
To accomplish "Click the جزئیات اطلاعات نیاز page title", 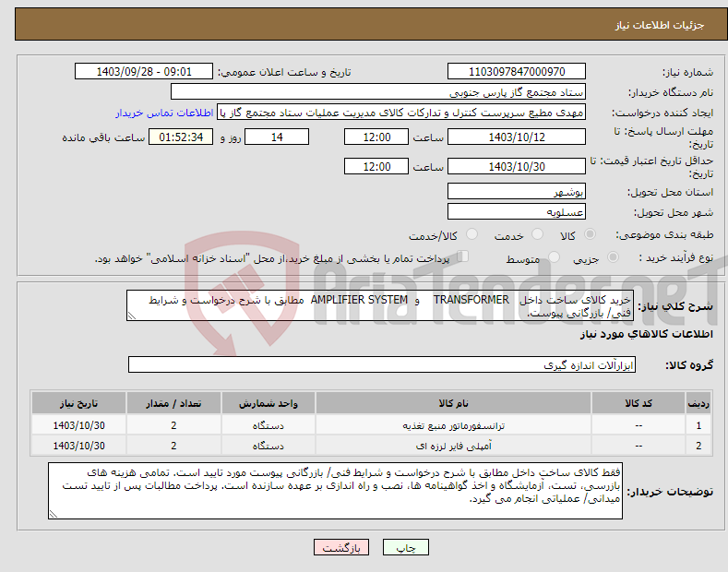I will [660, 25].
